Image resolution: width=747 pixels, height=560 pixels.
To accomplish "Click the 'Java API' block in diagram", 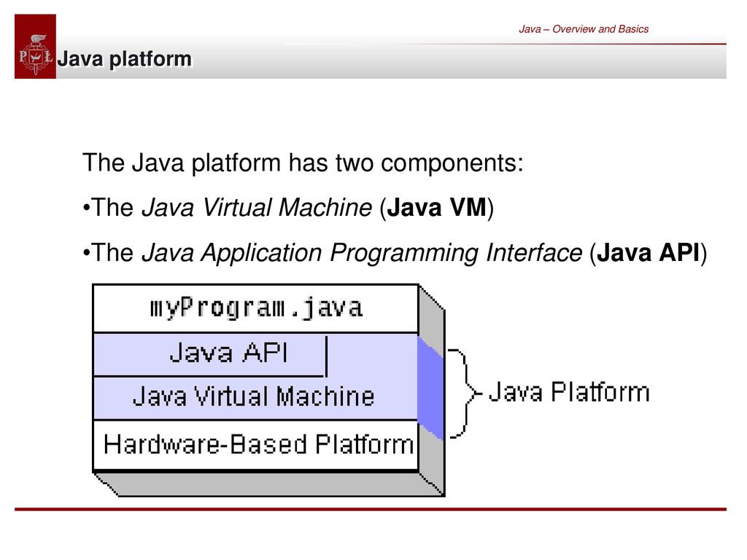I will (210, 355).
